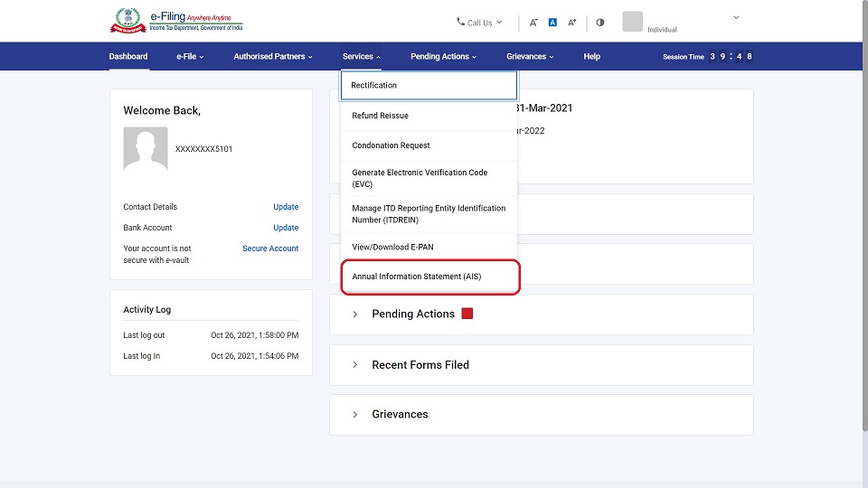Viewport: 868px width, 488px height.
Task: Open the e-File menu in navigation bar
Action: coord(190,56)
